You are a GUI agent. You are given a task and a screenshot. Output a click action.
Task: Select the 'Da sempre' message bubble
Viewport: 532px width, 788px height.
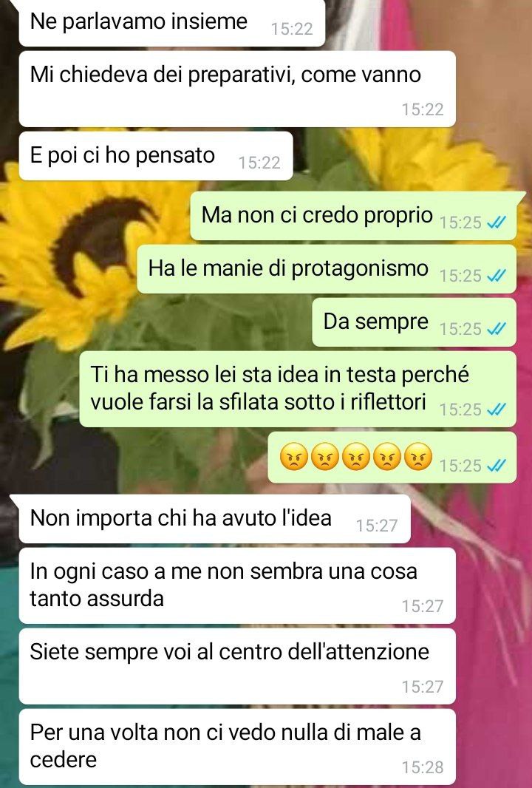[x=414, y=322]
